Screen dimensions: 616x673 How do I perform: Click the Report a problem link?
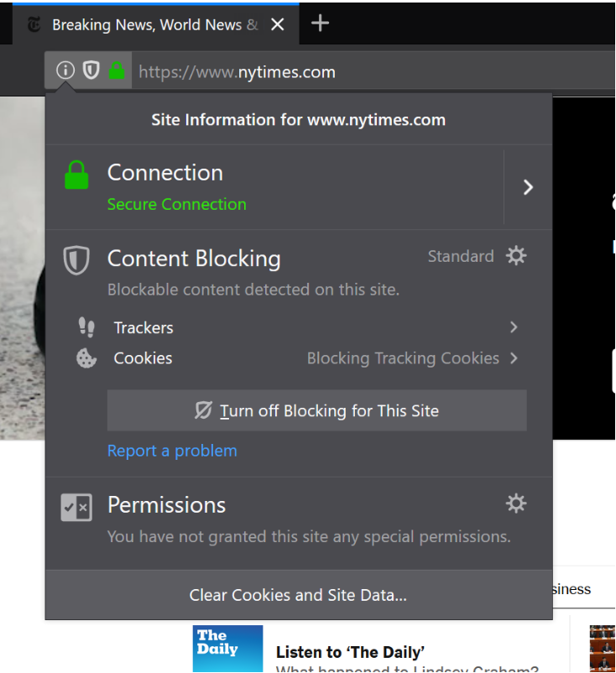tap(172, 451)
